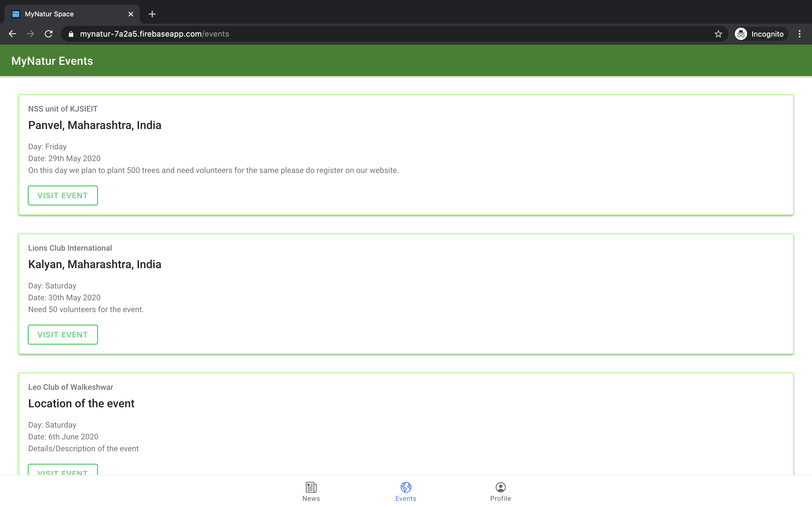Click the Panvel, Maharashtra, India heading
The height and width of the screenshot is (507, 812).
pos(95,125)
